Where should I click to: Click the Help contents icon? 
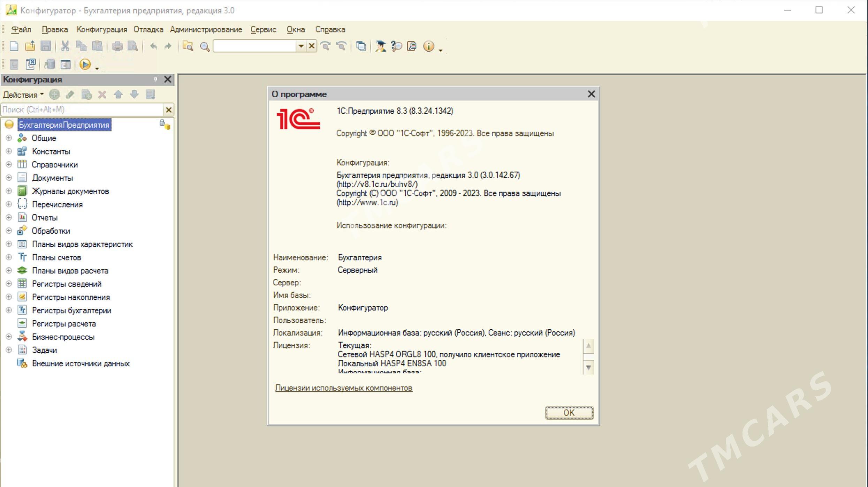click(x=412, y=46)
